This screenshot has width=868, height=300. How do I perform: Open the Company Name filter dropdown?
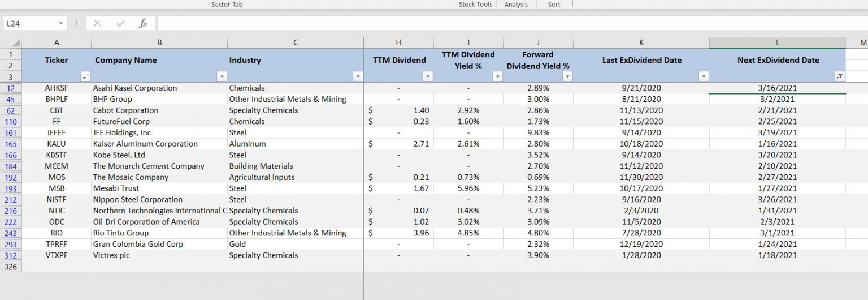point(222,76)
